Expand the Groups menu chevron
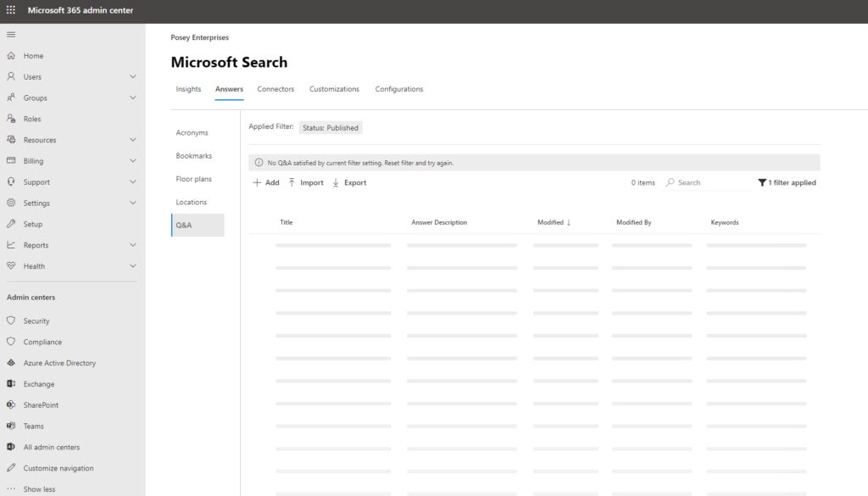 coord(133,98)
